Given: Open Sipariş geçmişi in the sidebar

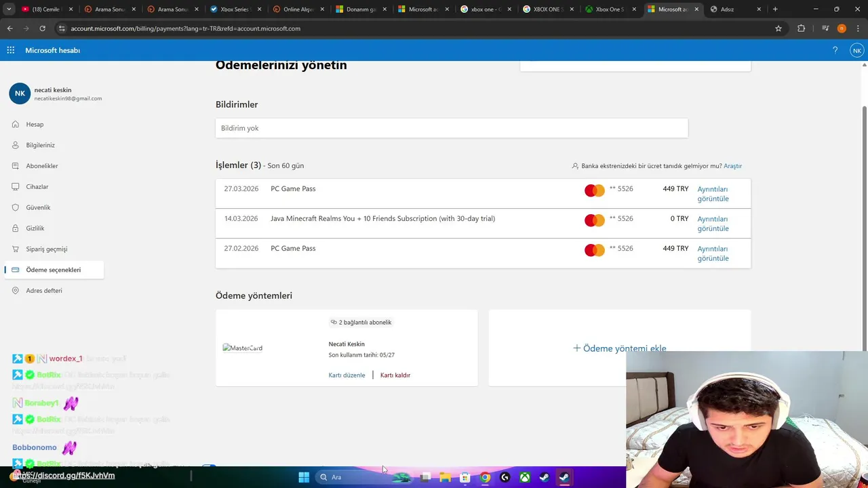Looking at the screenshot, I should tap(47, 249).
